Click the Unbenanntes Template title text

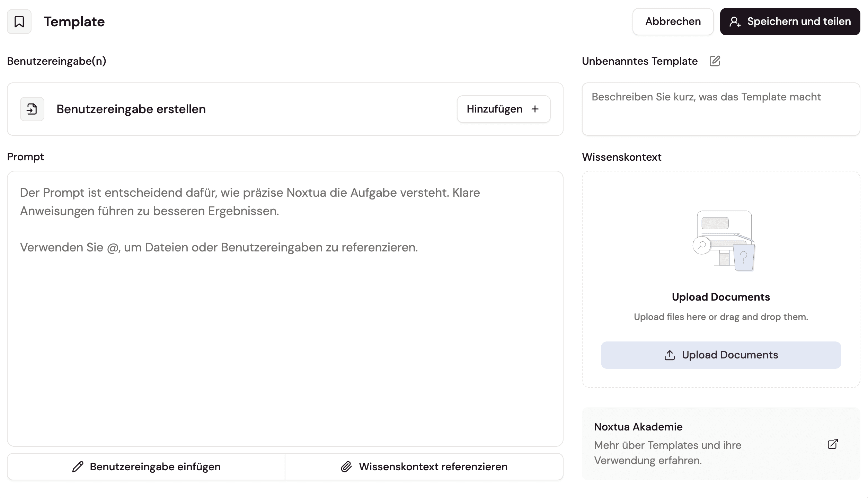point(639,61)
